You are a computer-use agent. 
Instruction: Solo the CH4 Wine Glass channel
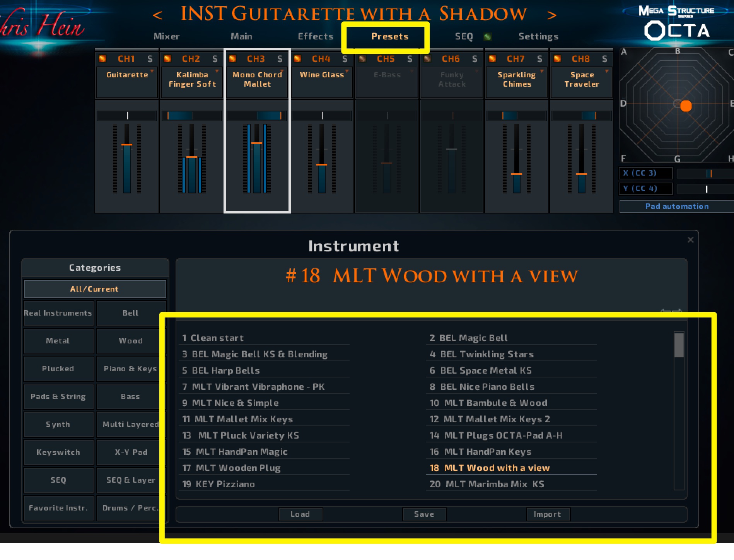coord(345,59)
